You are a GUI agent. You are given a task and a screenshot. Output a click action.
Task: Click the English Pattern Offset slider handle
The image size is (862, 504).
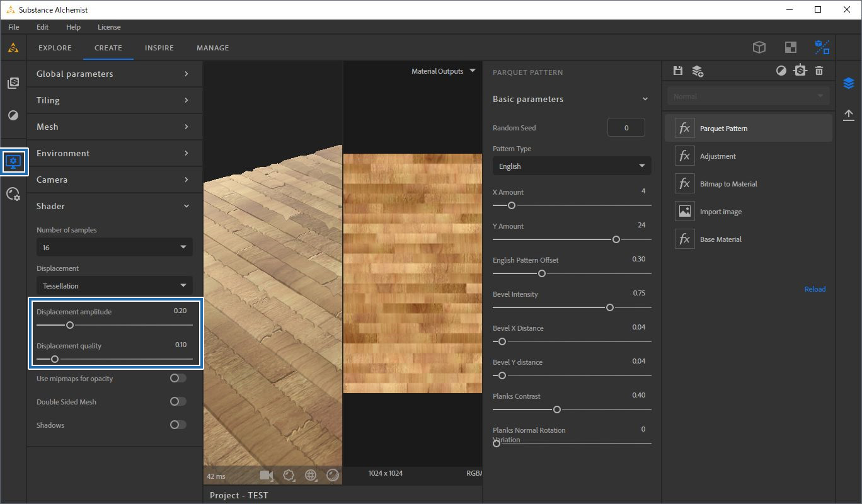pyautogui.click(x=542, y=273)
